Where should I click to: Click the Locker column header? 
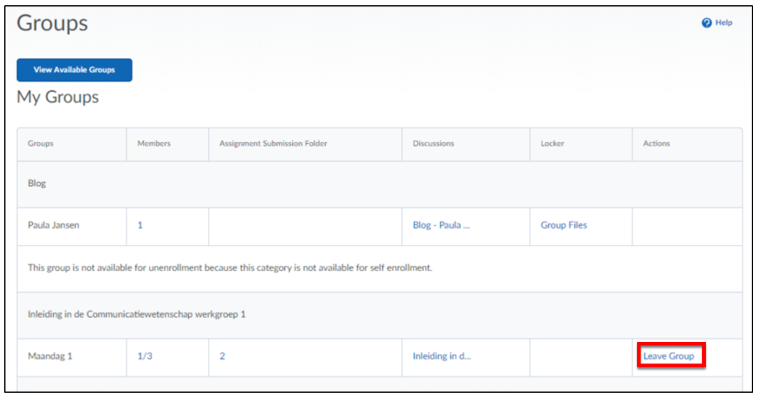pos(552,143)
